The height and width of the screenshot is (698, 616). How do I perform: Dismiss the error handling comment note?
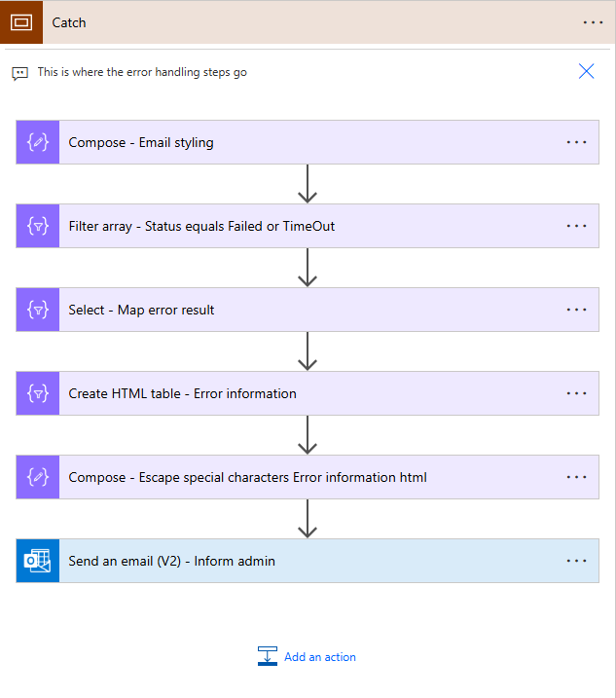(586, 71)
